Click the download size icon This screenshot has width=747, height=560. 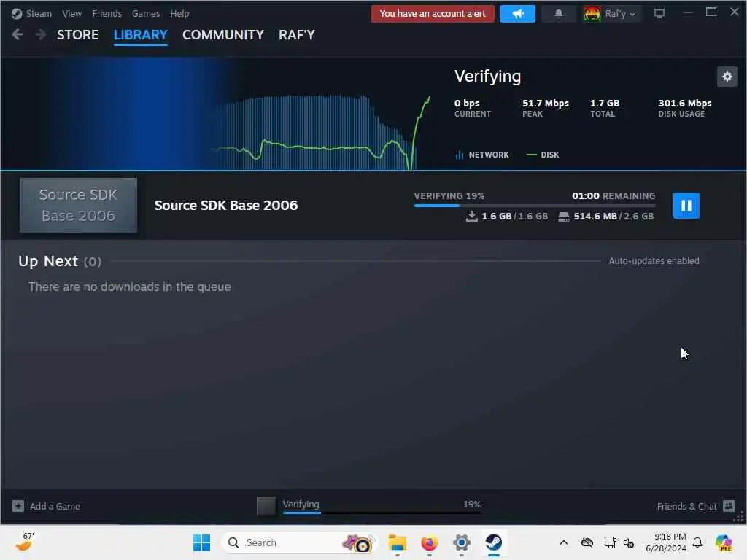(472, 216)
